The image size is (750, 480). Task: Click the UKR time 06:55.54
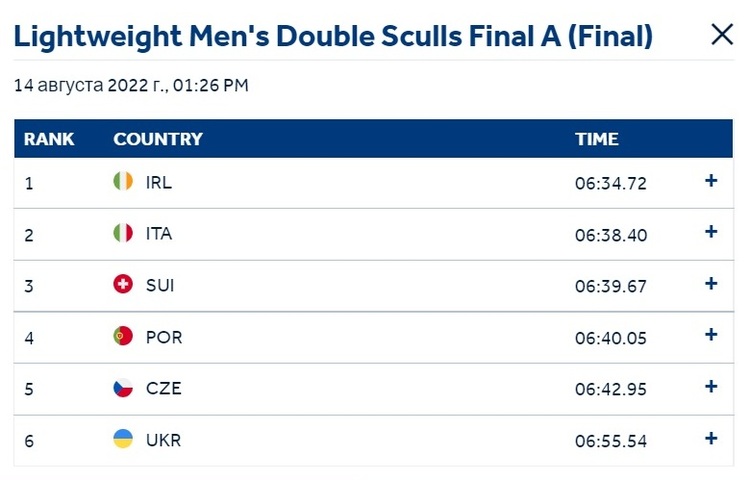(x=611, y=441)
